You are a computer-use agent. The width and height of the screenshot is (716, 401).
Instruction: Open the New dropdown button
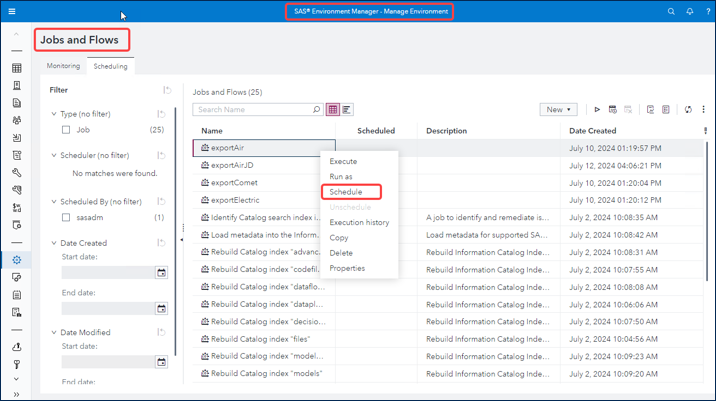click(x=558, y=110)
